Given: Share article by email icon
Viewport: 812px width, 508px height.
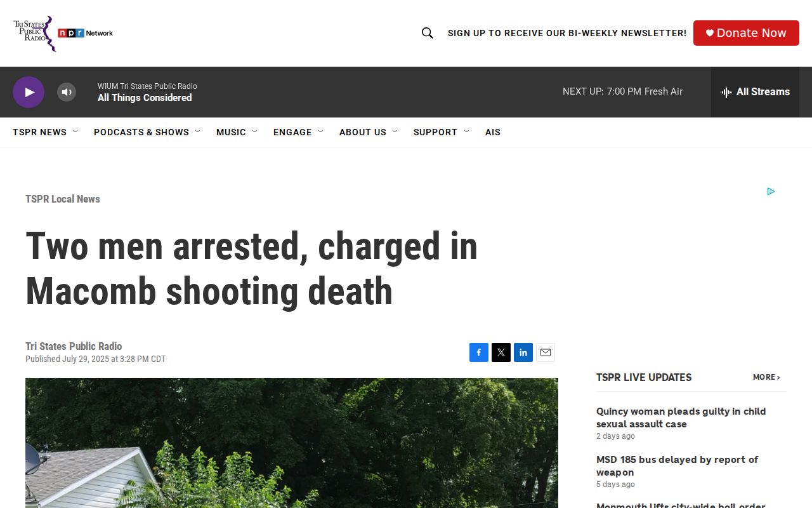Looking at the screenshot, I should tap(546, 352).
